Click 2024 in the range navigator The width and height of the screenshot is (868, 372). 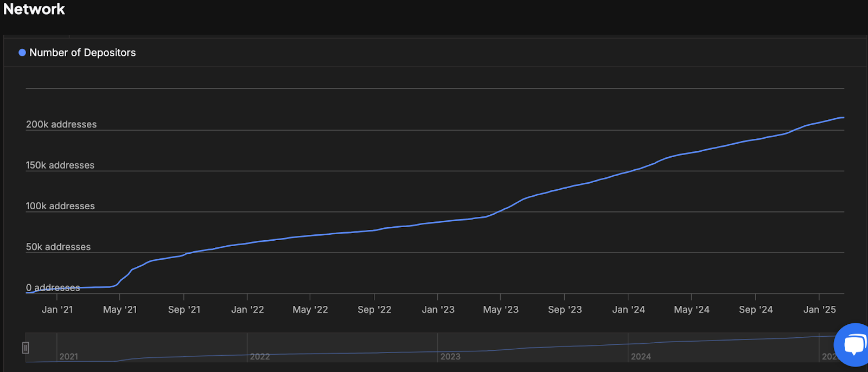coord(641,357)
